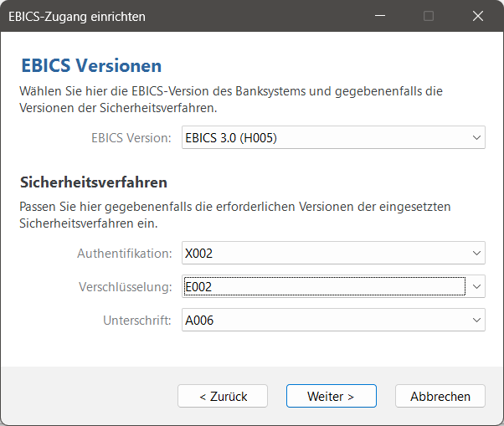This screenshot has width=504, height=426.
Task: Click the Authentifikation label
Action: 124,253
